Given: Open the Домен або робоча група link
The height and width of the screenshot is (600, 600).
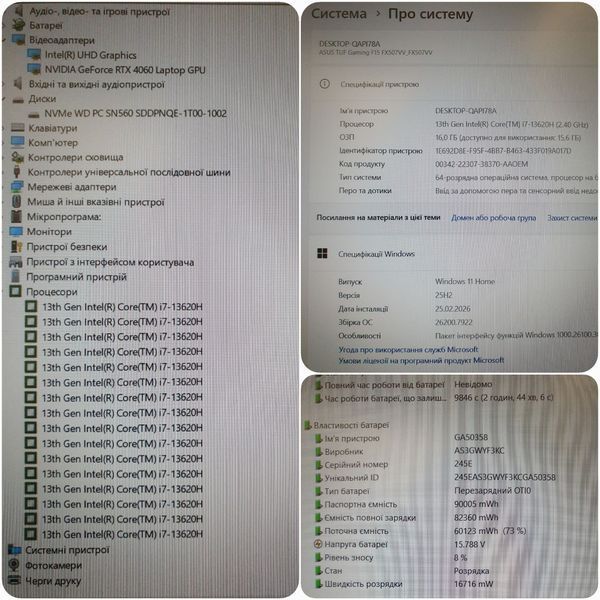Looking at the screenshot, I should point(493,218).
